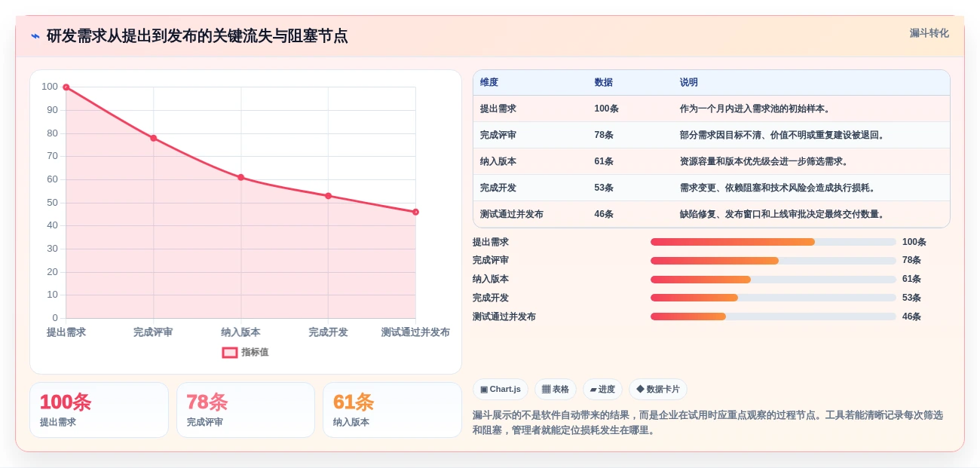Image resolution: width=980 pixels, height=468 pixels.
Task: Open the 61条 纳入版本 stat card
Action: tap(392, 410)
